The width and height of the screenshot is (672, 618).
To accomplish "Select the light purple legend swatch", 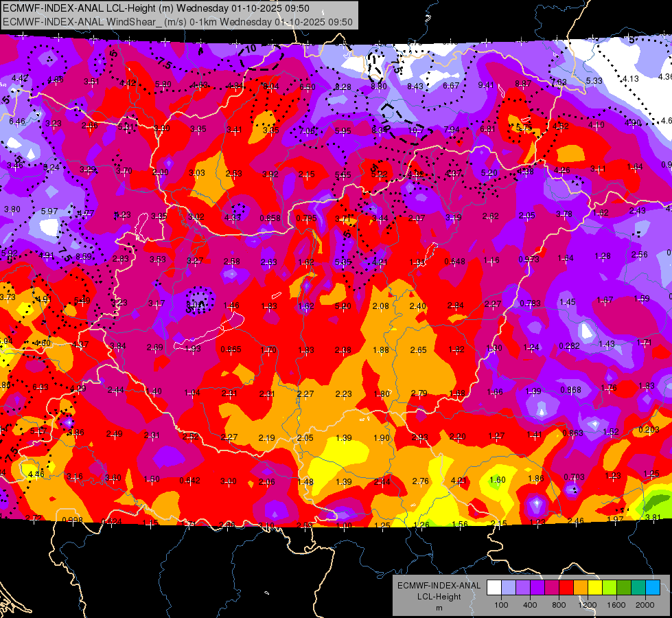I will tap(523, 587).
